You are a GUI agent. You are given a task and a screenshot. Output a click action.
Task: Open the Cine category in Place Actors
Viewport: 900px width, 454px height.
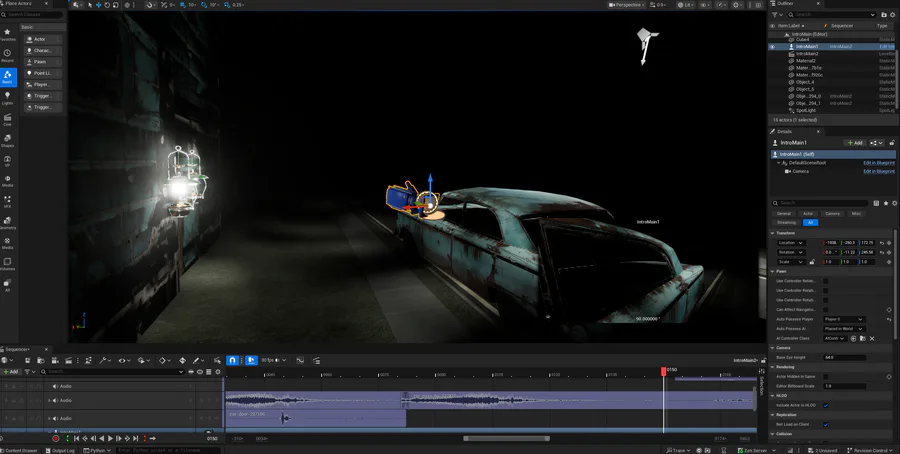[x=8, y=120]
